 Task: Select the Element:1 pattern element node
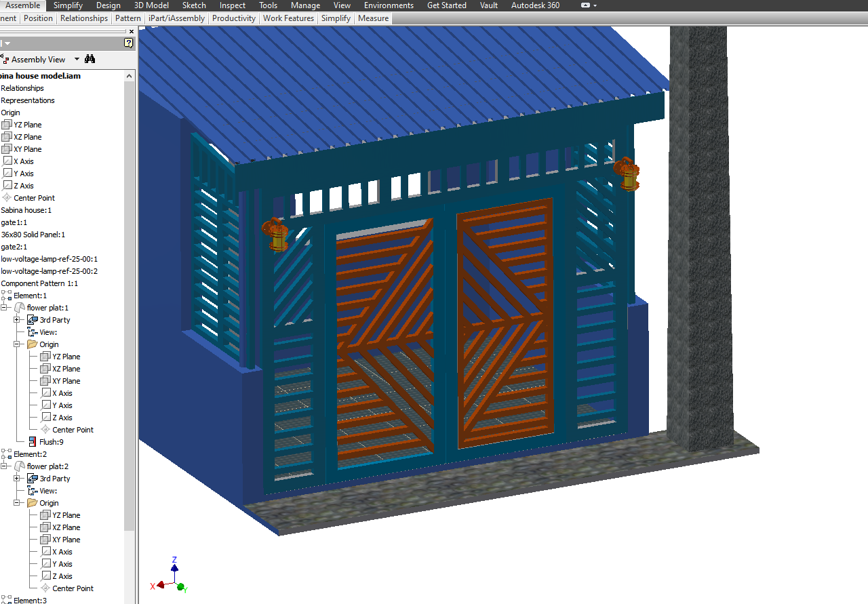click(24, 296)
